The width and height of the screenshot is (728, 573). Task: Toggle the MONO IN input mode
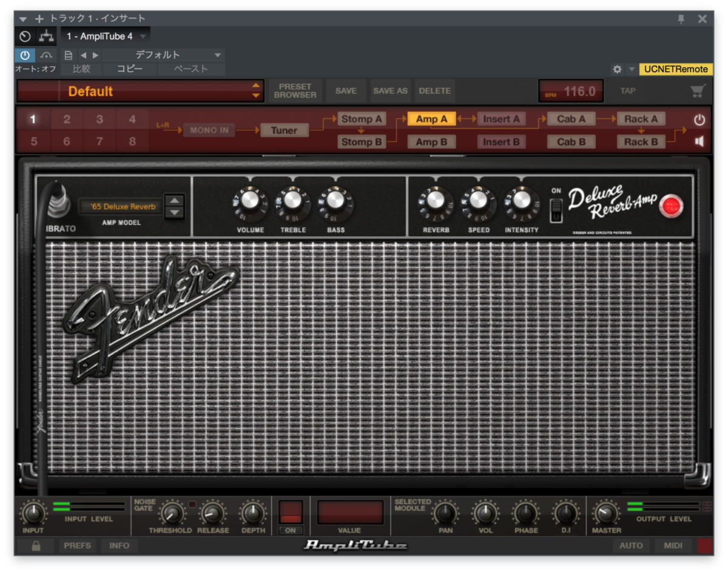pyautogui.click(x=209, y=130)
